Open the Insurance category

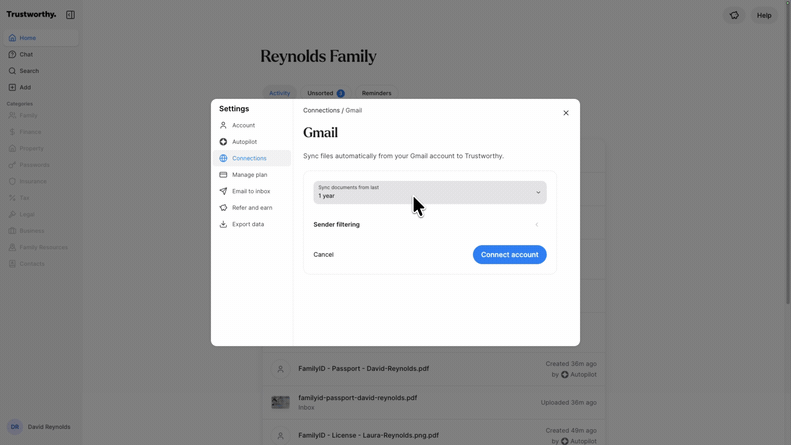[40, 181]
